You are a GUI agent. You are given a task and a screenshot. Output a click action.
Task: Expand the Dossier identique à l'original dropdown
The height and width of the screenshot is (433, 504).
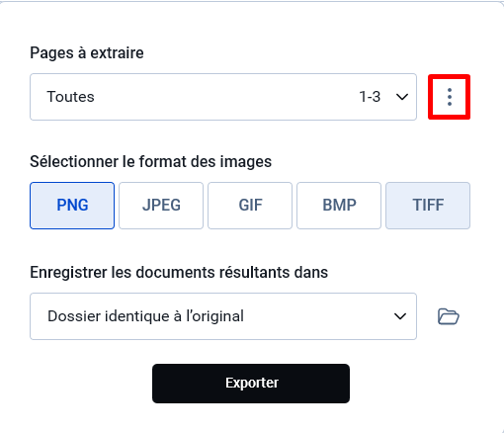coord(223,316)
